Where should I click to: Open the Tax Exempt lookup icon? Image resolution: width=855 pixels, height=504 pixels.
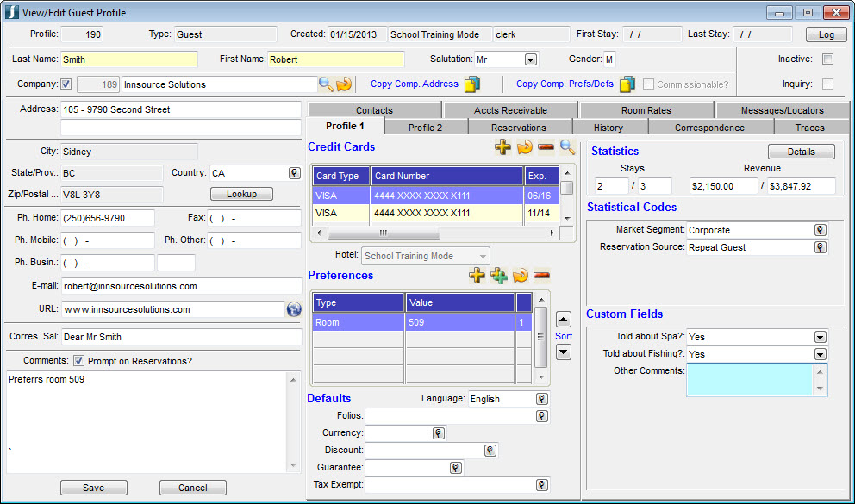pos(542,485)
